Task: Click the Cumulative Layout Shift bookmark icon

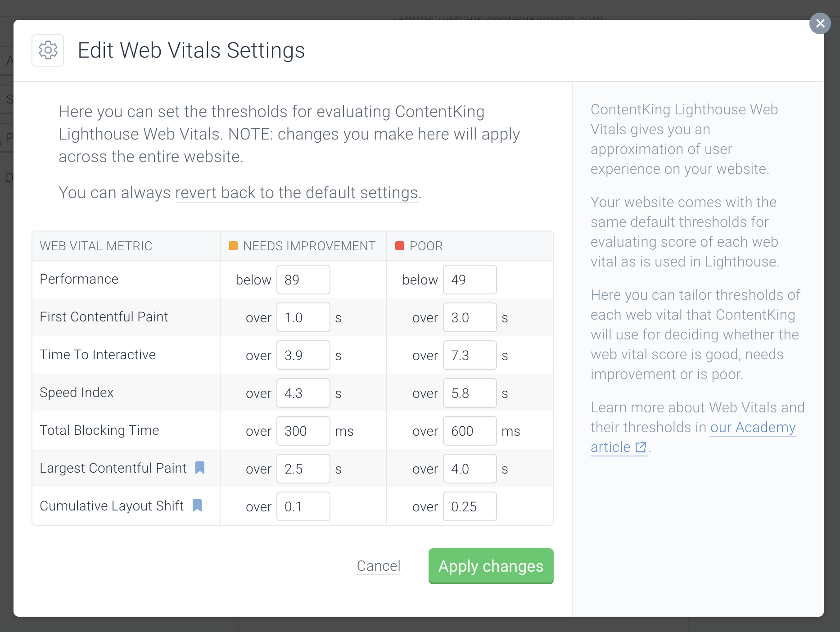Action: (197, 506)
